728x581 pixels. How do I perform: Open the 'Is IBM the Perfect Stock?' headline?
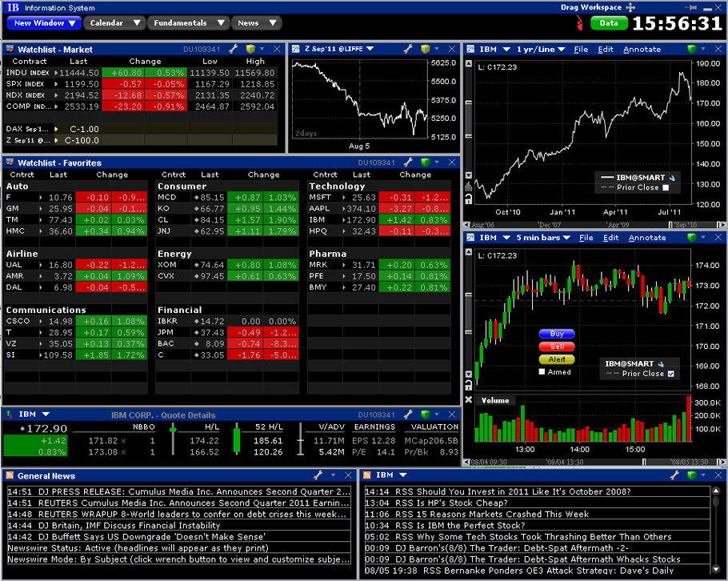coord(538,525)
